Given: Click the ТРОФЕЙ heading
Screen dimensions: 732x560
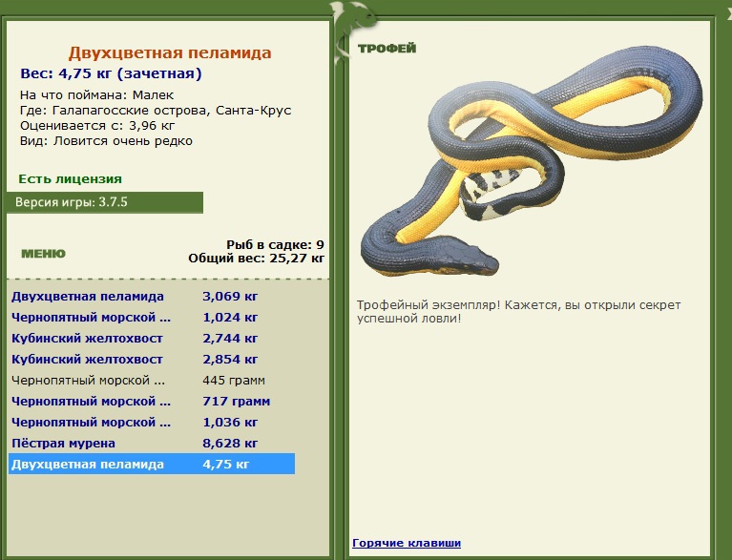Looking at the screenshot, I should click(x=387, y=49).
